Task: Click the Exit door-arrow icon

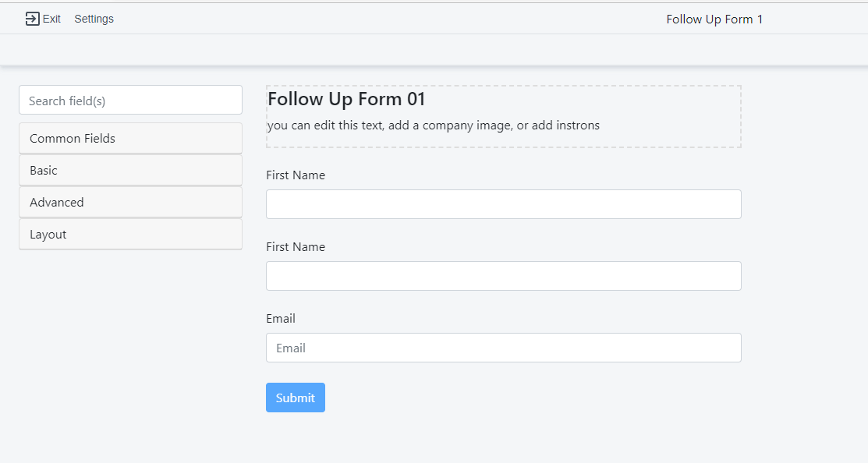Action: [32, 19]
